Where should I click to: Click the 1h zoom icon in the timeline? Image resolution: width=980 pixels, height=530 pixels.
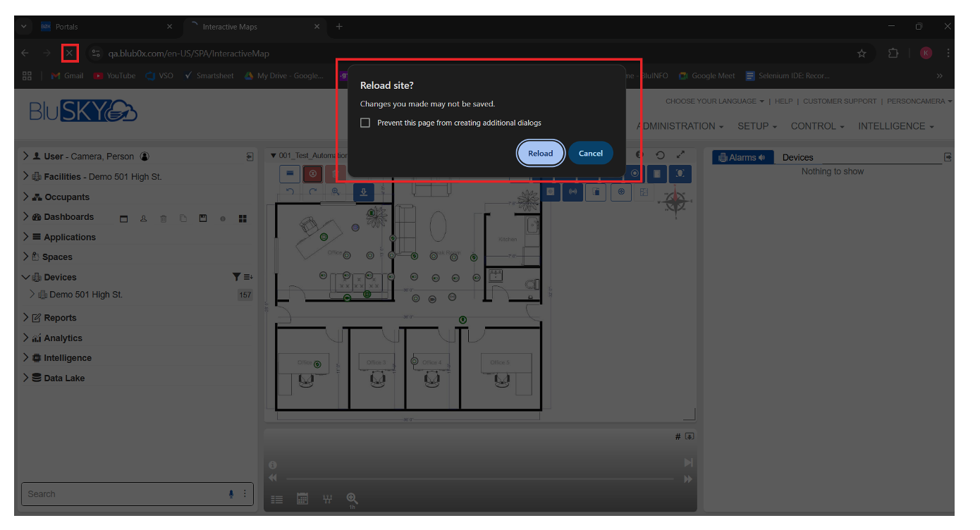pos(352,498)
